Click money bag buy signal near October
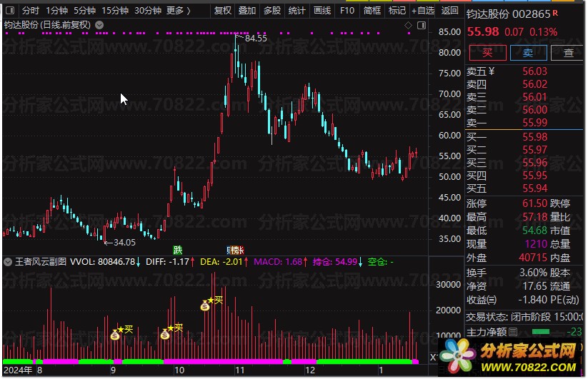 (x=165, y=334)
